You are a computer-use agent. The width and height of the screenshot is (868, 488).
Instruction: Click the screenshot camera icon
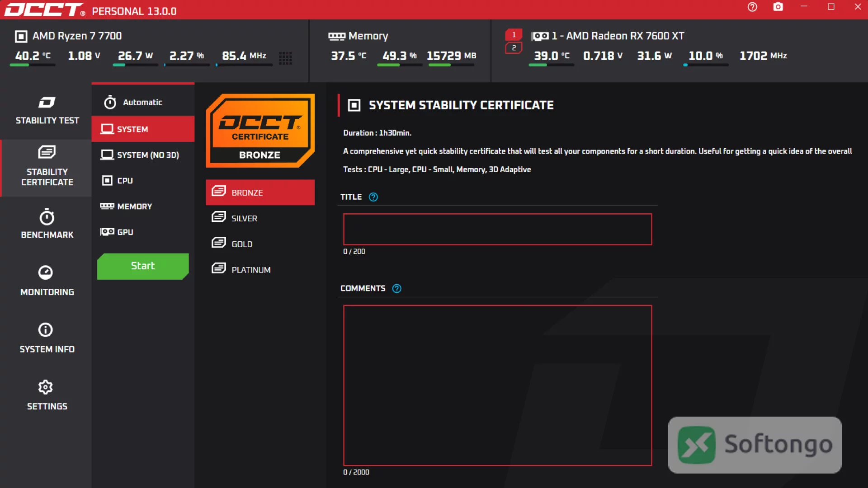click(x=778, y=7)
